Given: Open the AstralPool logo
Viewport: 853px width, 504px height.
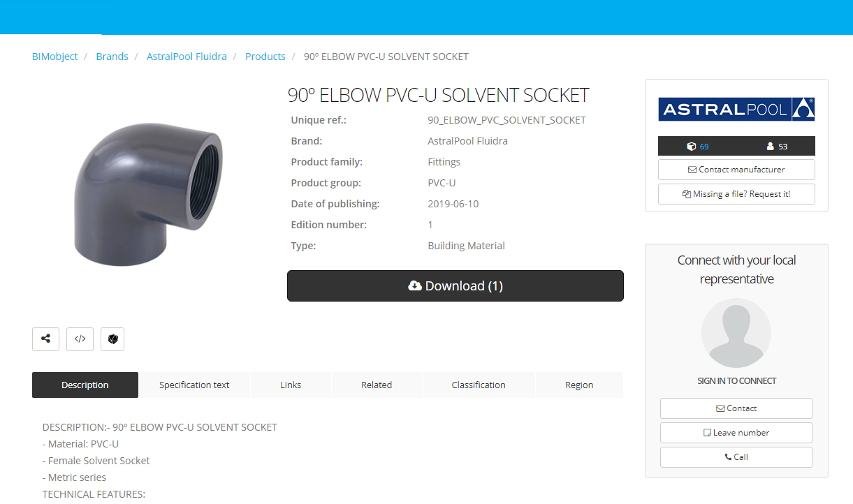Looking at the screenshot, I should [736, 109].
